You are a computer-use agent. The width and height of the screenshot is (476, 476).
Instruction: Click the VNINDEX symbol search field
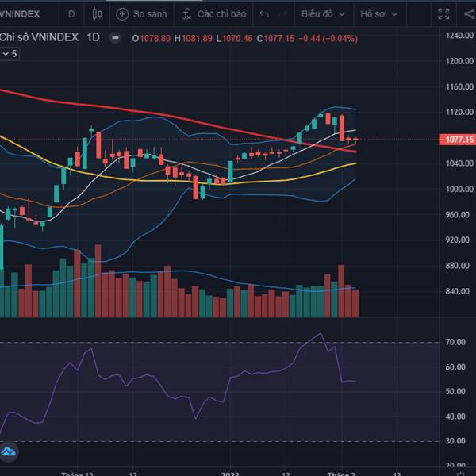coord(20,14)
